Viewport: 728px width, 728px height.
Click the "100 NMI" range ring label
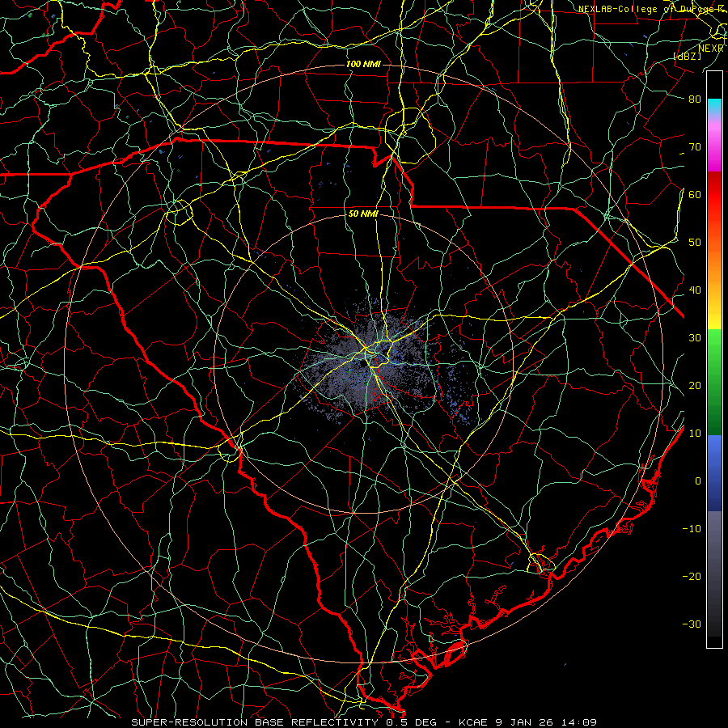coord(363,64)
